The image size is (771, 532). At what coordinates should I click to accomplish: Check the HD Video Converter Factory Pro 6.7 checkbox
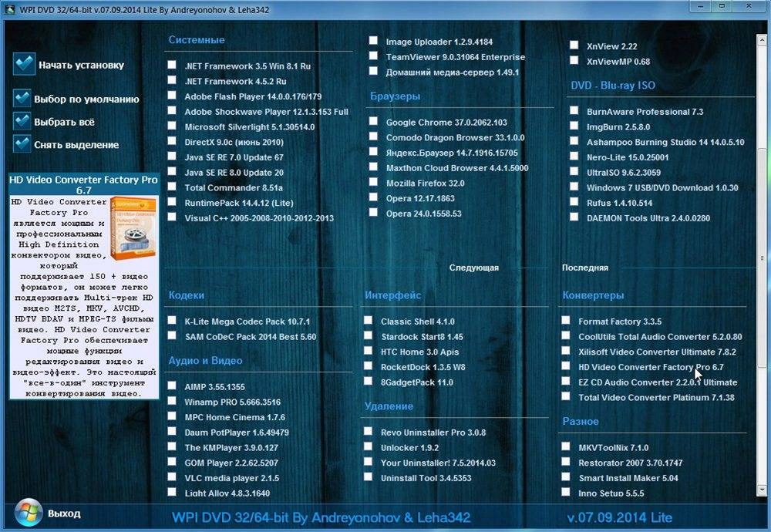point(566,365)
